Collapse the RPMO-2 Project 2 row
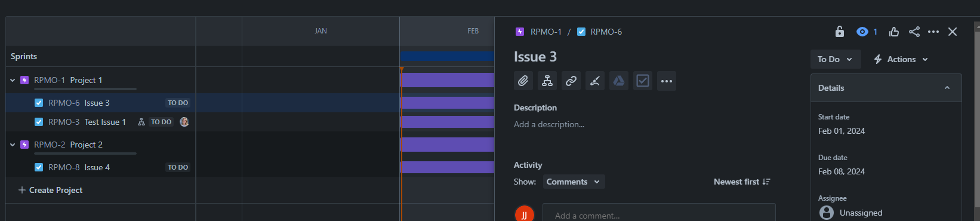The image size is (980, 221). pos(13,145)
